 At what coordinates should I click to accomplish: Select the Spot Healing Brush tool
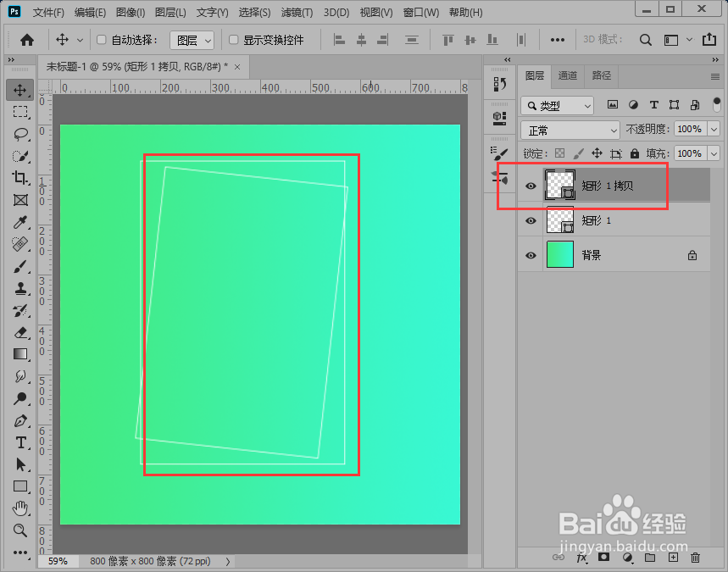point(20,244)
